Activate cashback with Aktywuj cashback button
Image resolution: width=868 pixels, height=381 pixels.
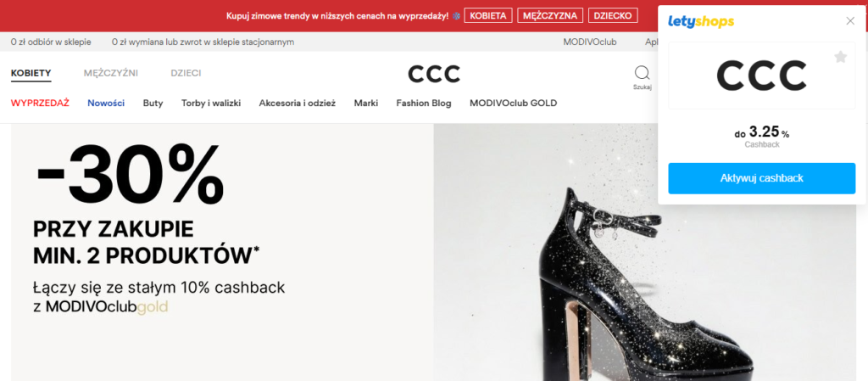point(761,178)
